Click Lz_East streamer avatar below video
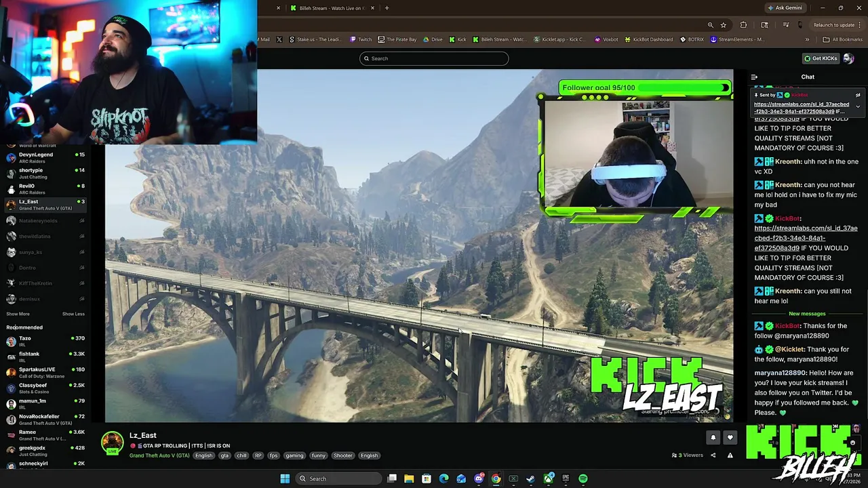Viewport: 868px width, 488px height. pos(112,443)
